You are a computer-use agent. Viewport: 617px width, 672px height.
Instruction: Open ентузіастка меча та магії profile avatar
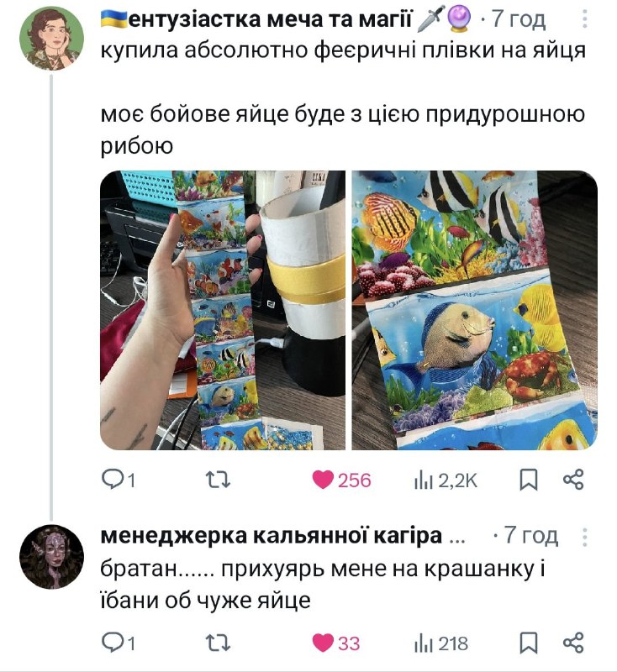[51, 38]
